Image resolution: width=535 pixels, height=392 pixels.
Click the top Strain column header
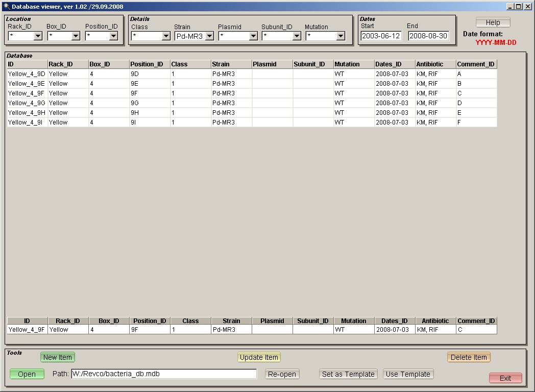point(232,64)
